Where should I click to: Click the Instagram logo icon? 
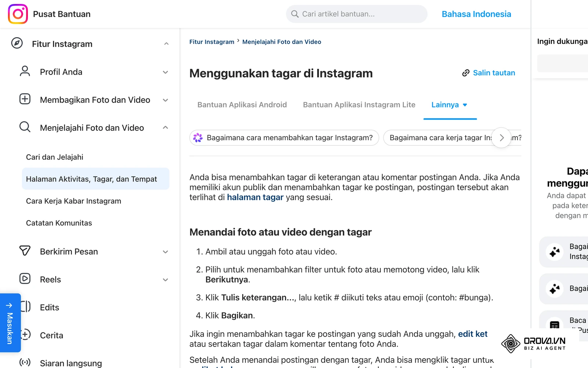pyautogui.click(x=18, y=14)
